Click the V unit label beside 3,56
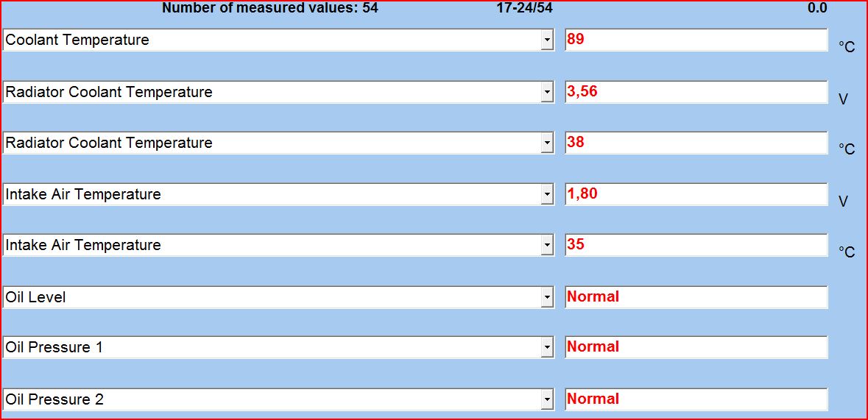Viewport: 868px width, 420px height. point(844,99)
